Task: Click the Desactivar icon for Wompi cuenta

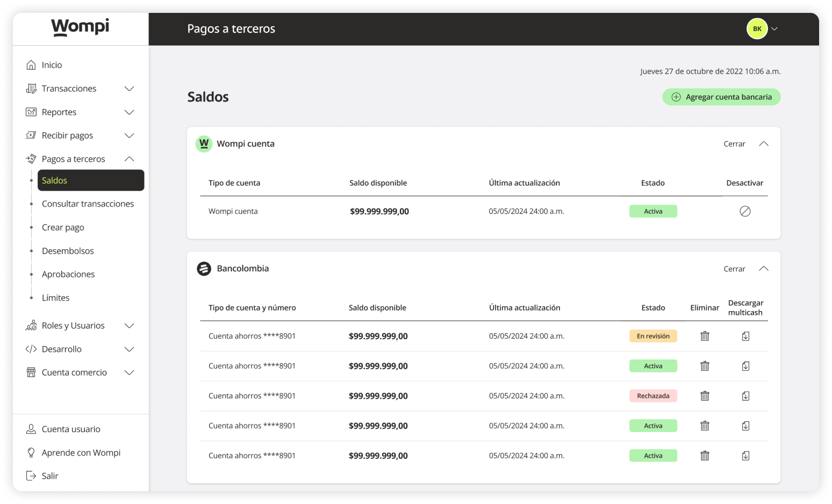Action: click(745, 211)
